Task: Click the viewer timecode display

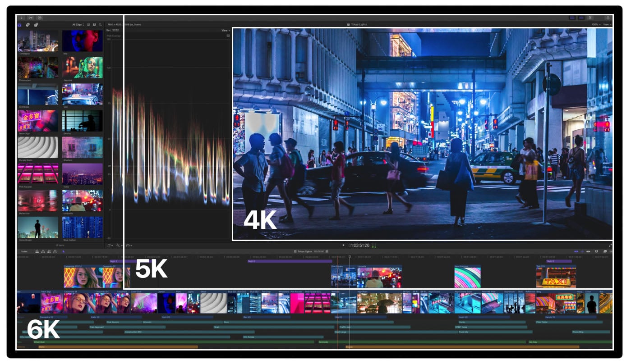Action: (x=360, y=246)
